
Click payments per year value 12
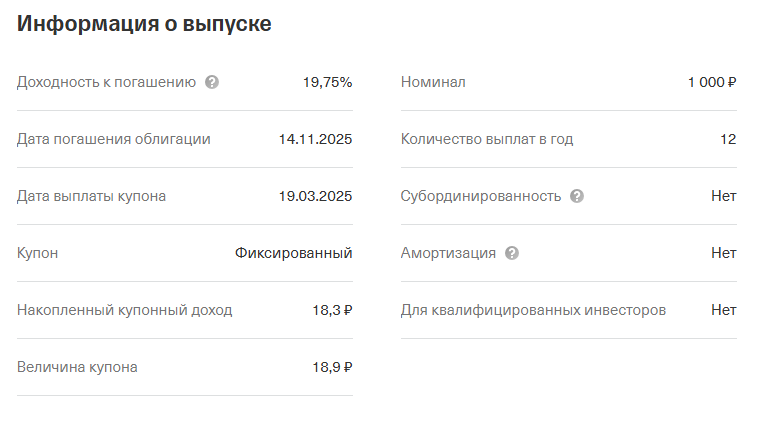tap(728, 139)
